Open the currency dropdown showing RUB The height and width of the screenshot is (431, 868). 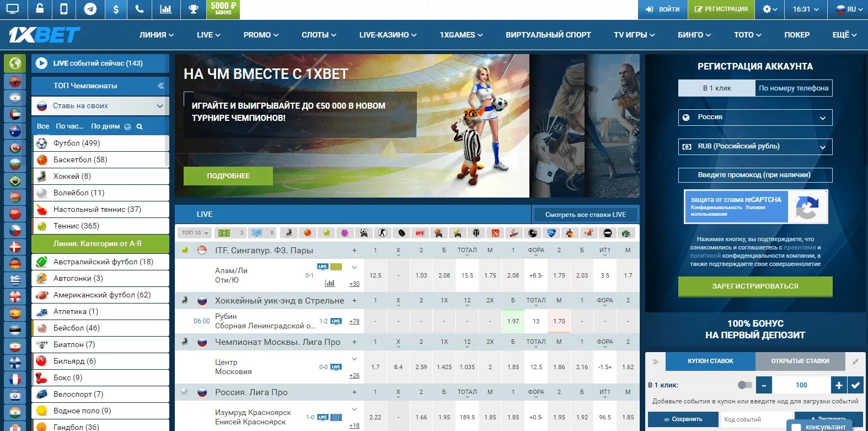(x=755, y=146)
